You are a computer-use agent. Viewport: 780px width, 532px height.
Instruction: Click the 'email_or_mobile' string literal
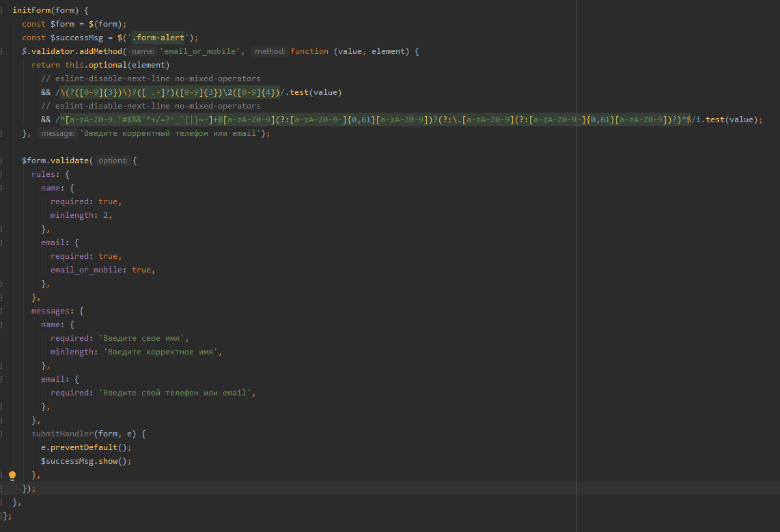[x=200, y=51]
